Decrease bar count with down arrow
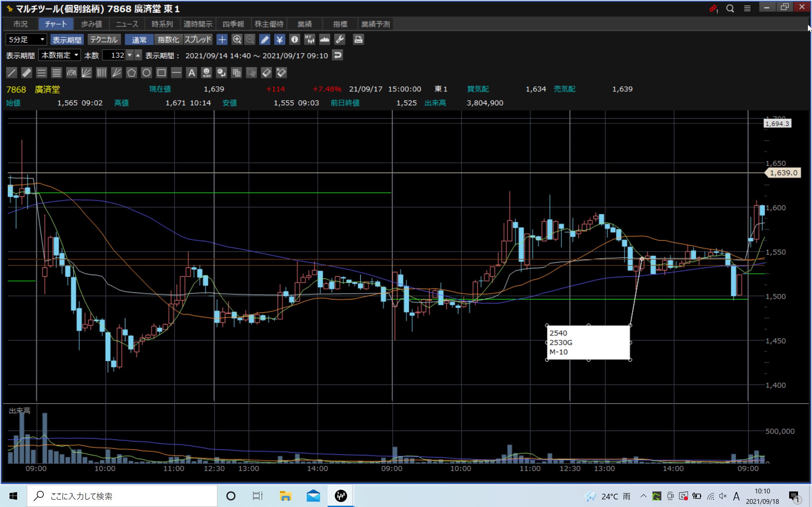The width and height of the screenshot is (812, 507). point(129,55)
